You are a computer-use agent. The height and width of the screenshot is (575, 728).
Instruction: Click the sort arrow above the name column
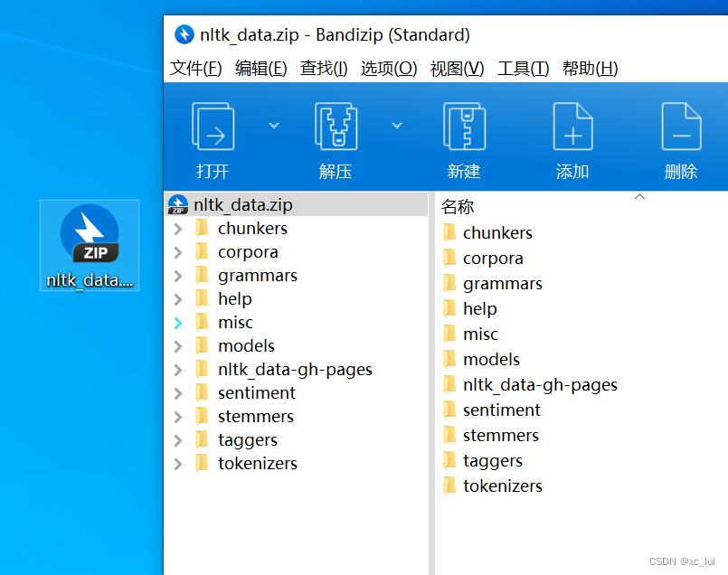coord(639,197)
